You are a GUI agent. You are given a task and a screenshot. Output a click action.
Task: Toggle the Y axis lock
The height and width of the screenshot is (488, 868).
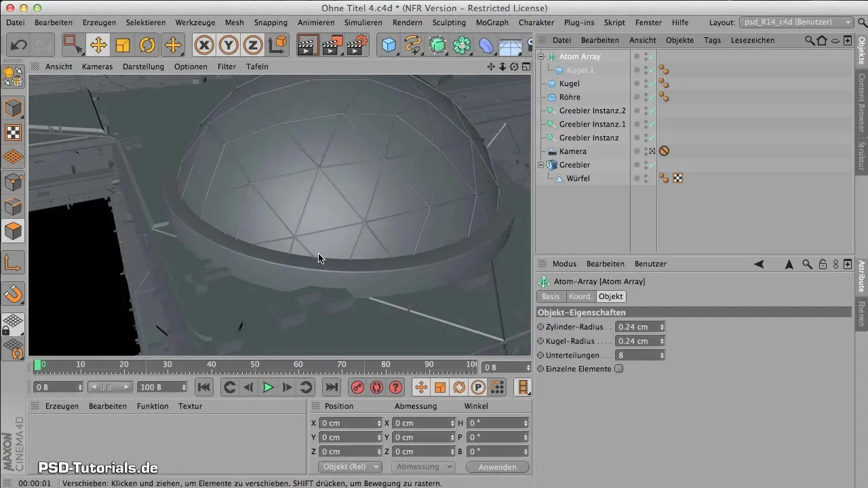[229, 45]
